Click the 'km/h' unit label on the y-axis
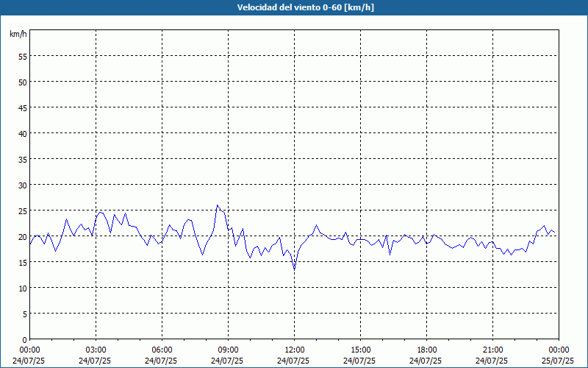 tap(18, 34)
